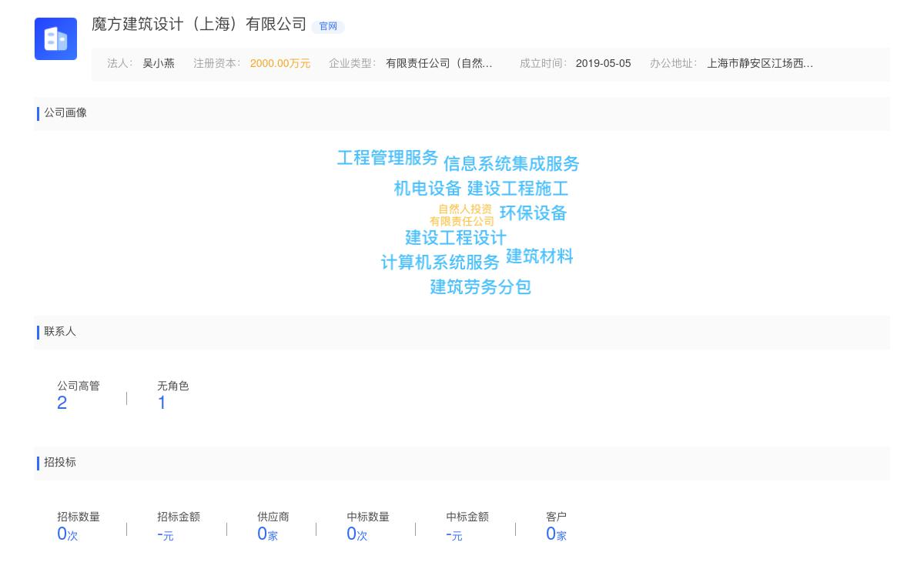Select the 建设工程设计 tag
924x579 pixels.
tap(456, 238)
